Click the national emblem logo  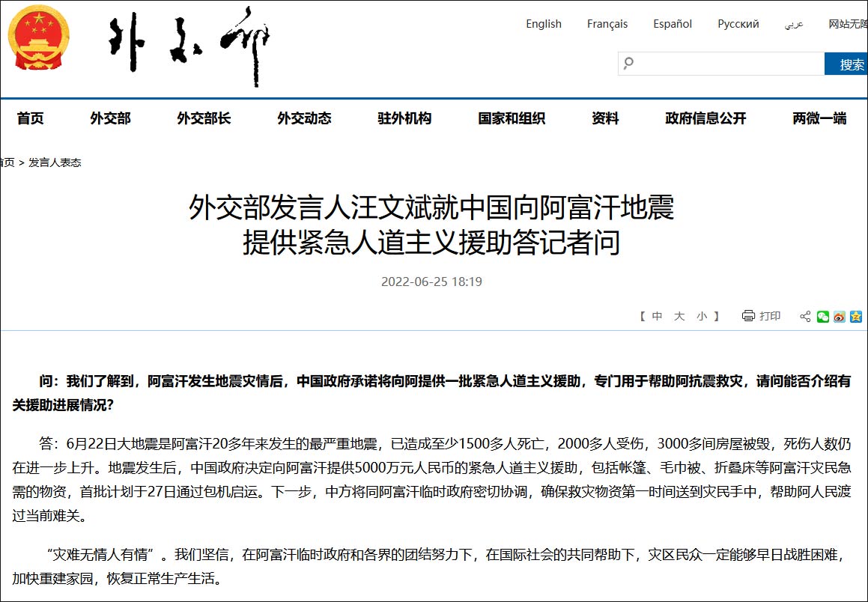click(38, 39)
